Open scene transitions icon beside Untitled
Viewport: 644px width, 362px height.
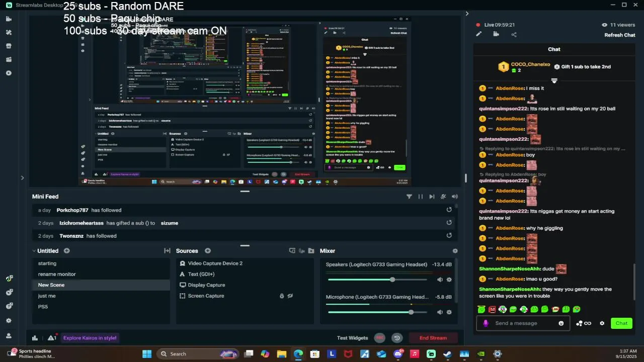(x=167, y=251)
